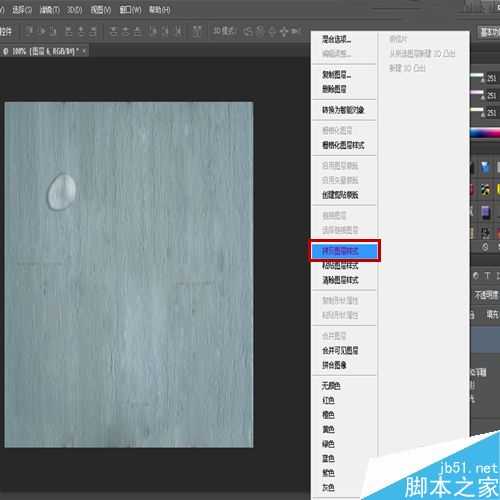Click the red channel 251 value field
The height and width of the screenshot is (500, 500).
point(492,78)
